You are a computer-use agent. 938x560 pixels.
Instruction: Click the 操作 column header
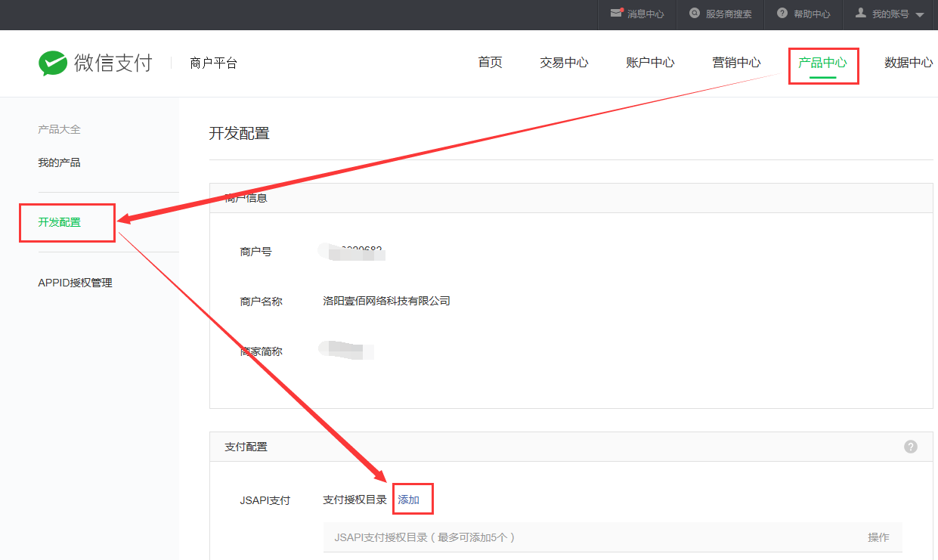[878, 537]
